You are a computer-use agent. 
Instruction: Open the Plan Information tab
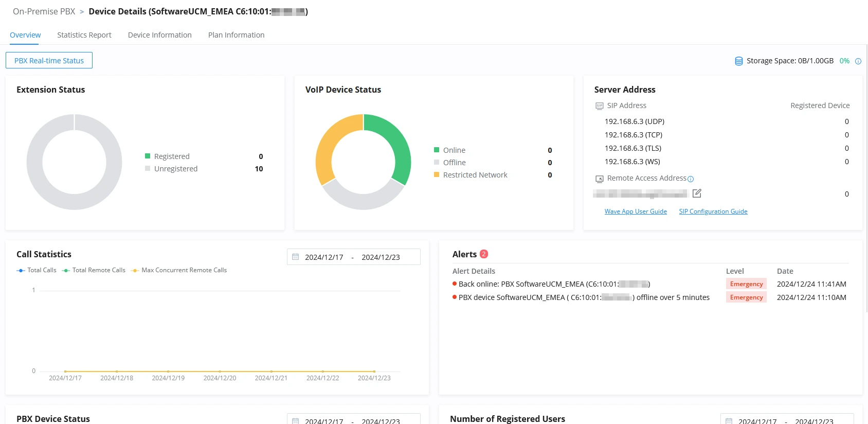pos(237,35)
